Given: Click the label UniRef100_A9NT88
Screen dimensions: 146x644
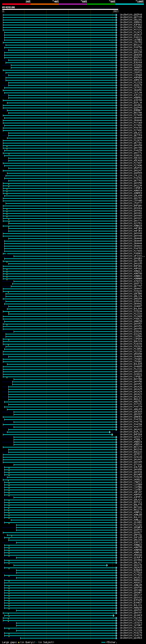Looking at the screenshot, I should [x=131, y=273].
